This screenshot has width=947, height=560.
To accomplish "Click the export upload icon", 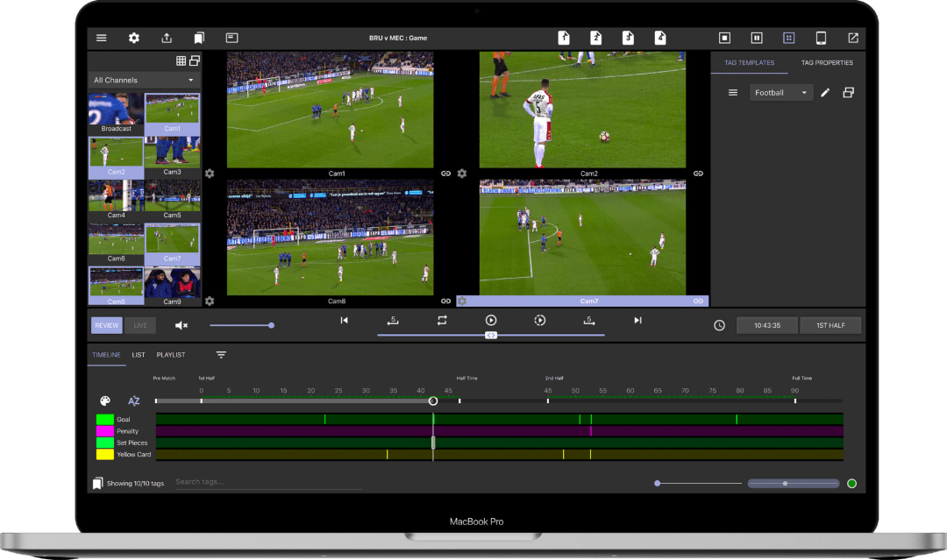I will click(x=167, y=39).
